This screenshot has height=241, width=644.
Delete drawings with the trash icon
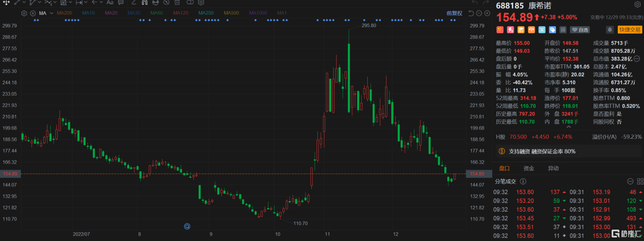pyautogui.click(x=177, y=2)
